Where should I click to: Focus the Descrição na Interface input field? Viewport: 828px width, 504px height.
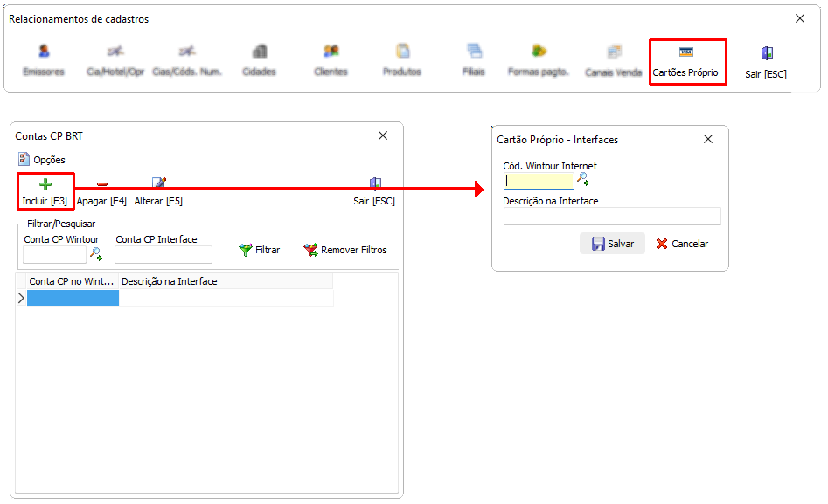[612, 217]
